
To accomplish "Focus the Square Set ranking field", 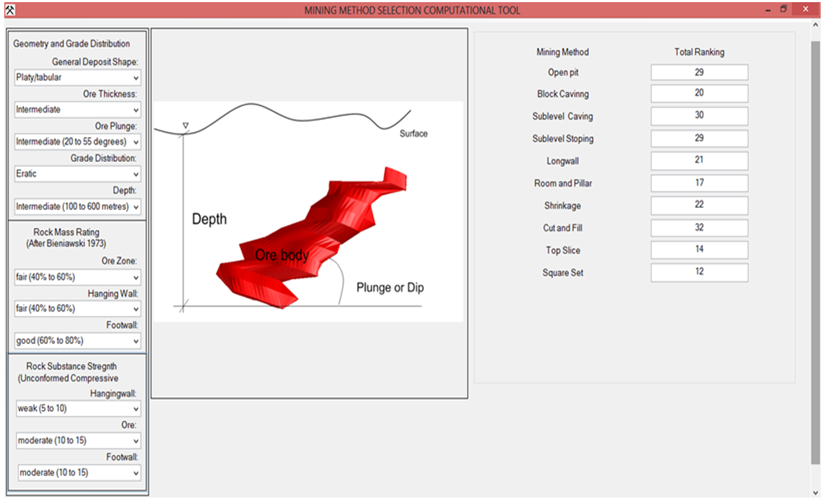I will pos(699,272).
